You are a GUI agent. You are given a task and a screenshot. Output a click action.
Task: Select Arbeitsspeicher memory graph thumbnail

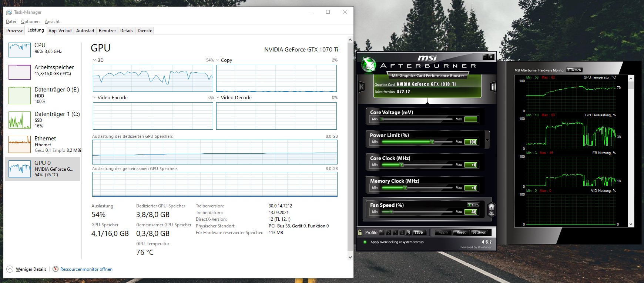click(x=20, y=72)
